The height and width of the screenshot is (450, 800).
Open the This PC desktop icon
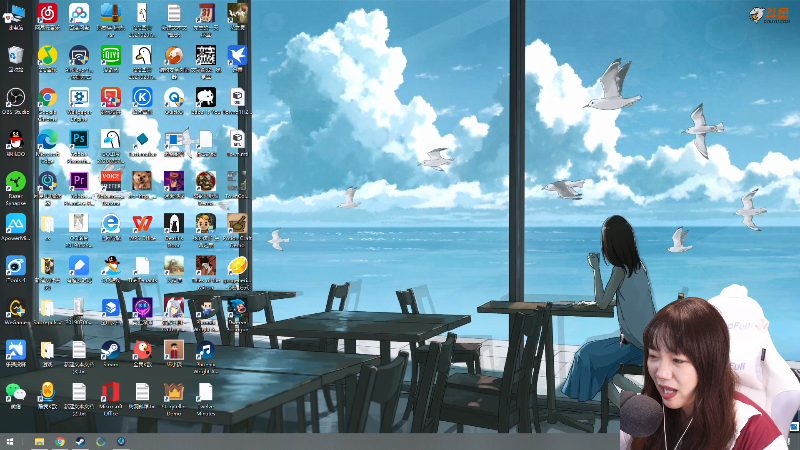point(15,16)
